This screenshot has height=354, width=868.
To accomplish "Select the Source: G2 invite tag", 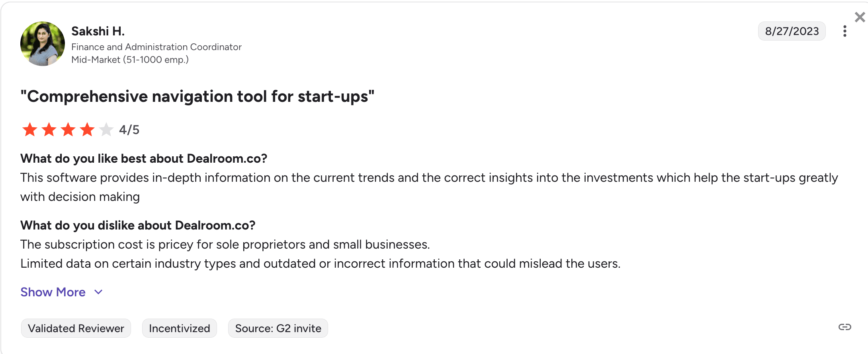I will 278,328.
